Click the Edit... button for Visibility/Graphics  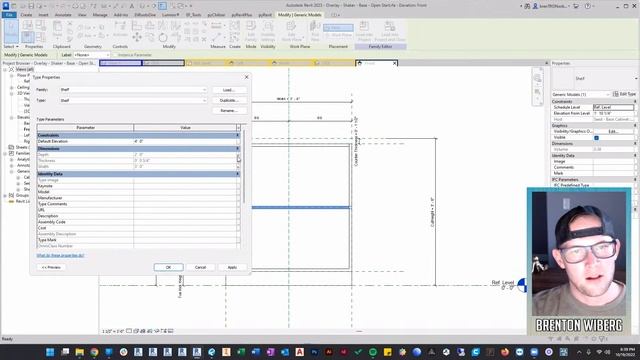[613, 131]
